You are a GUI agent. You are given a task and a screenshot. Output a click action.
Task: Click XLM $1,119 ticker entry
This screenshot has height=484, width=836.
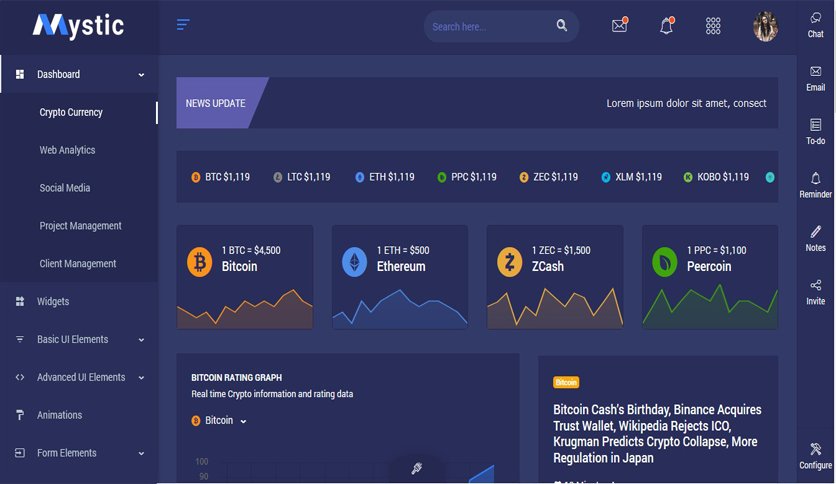coord(632,177)
